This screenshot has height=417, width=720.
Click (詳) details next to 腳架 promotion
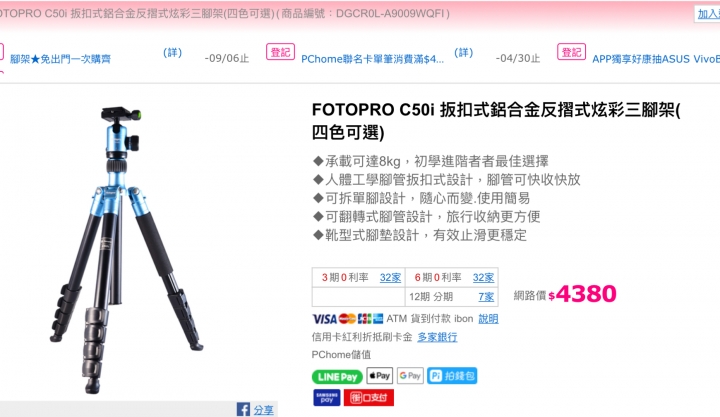(173, 53)
